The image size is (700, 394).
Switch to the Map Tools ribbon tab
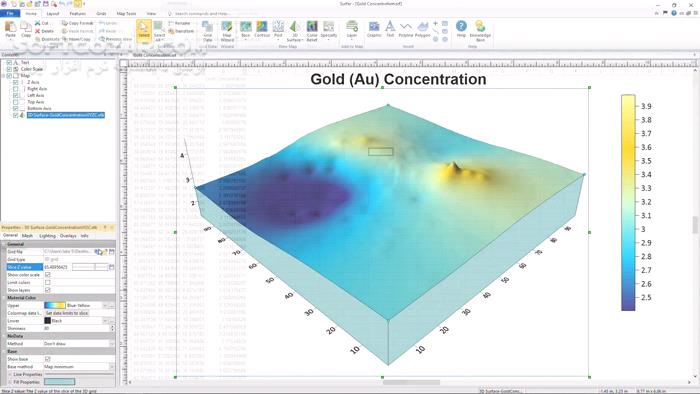point(126,13)
